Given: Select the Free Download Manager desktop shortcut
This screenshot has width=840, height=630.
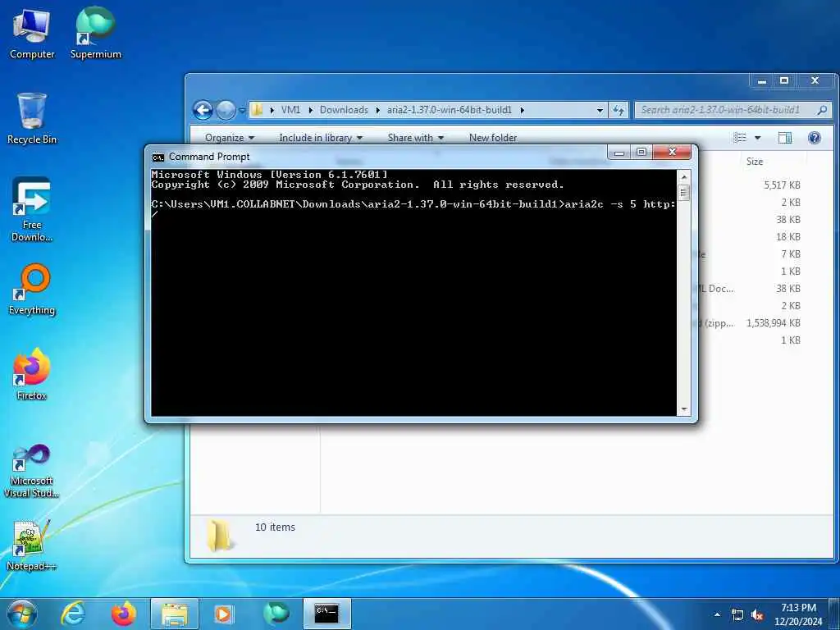Looking at the screenshot, I should (x=32, y=209).
